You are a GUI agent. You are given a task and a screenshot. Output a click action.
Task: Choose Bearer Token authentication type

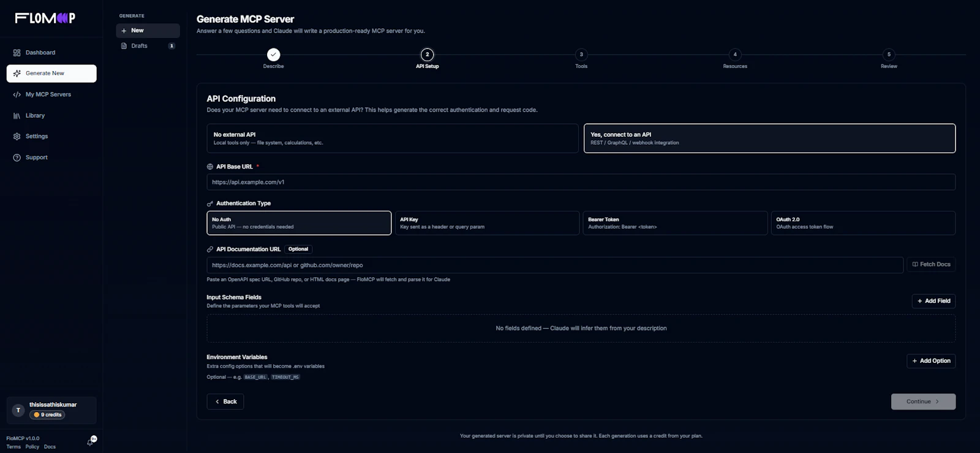pos(675,223)
